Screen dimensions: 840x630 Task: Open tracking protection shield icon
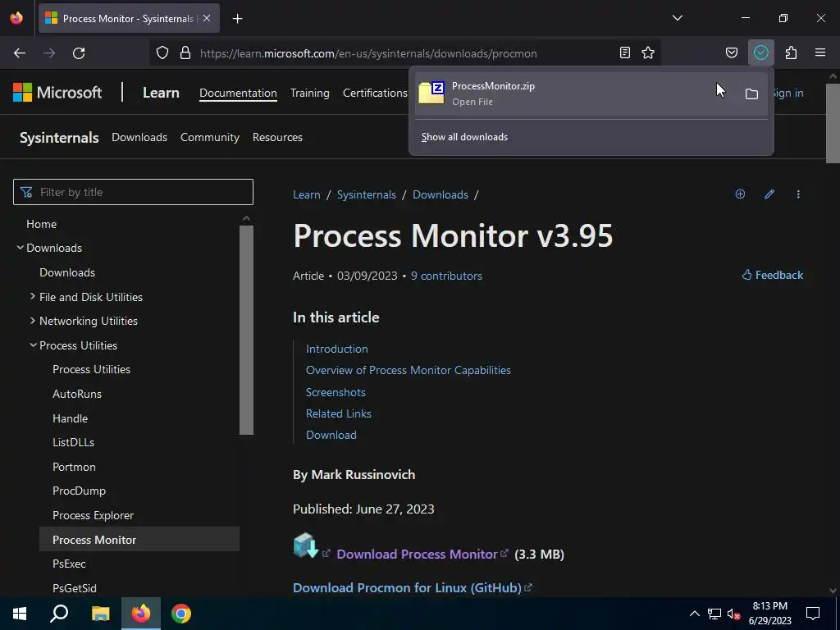point(162,53)
